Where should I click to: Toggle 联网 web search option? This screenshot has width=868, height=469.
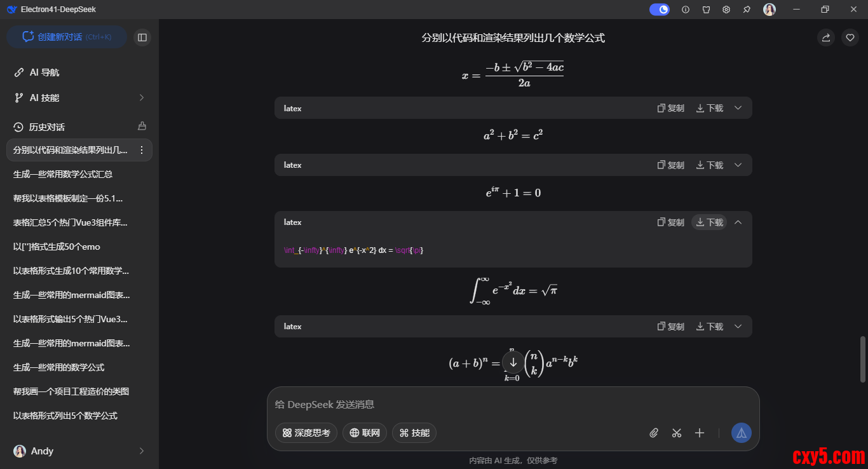(x=365, y=433)
